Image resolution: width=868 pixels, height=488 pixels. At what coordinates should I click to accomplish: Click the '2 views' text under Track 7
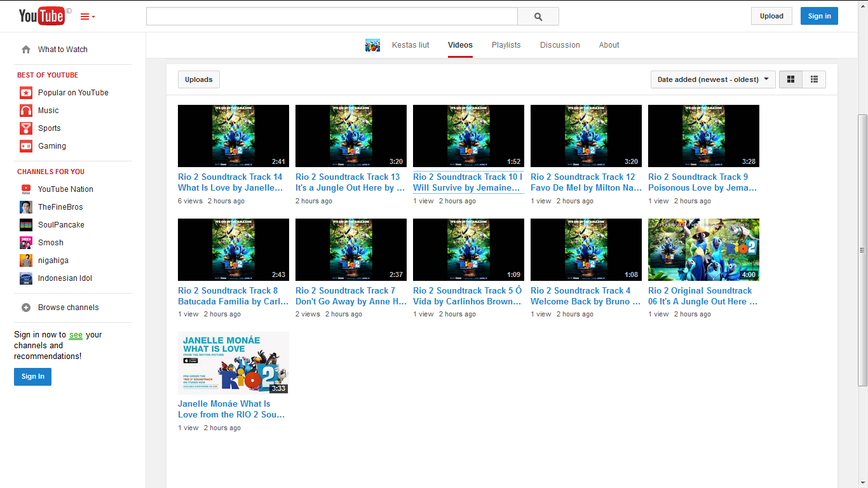click(x=308, y=314)
